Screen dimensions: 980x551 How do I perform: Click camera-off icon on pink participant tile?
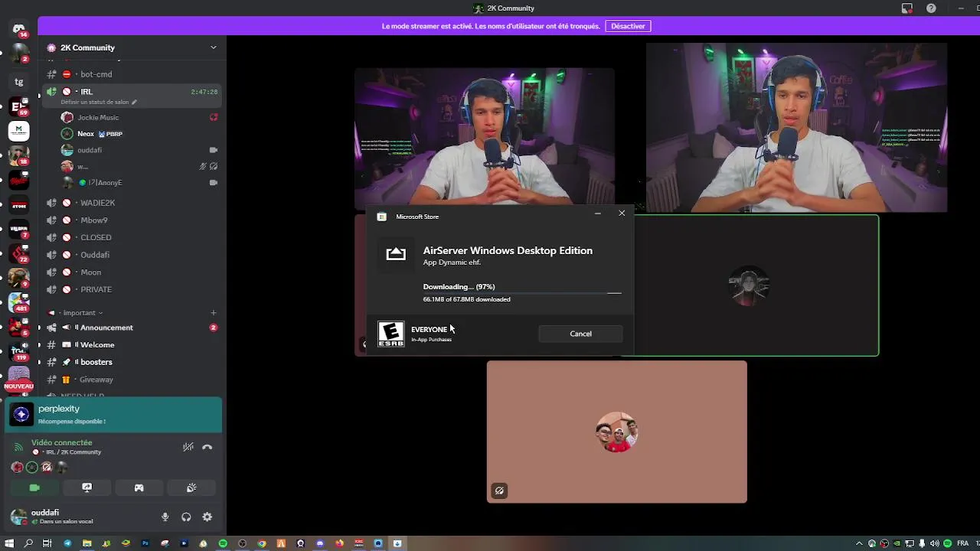tap(499, 491)
